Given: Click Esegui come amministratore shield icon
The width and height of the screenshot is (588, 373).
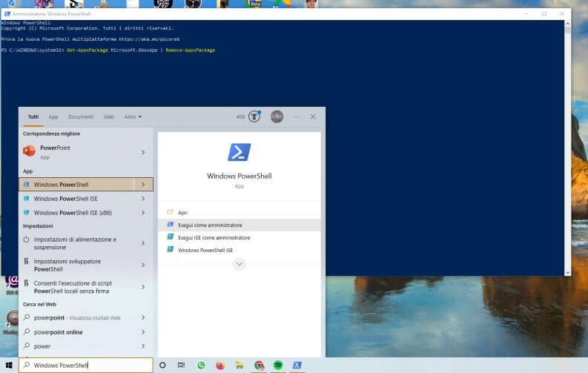Looking at the screenshot, I should coord(171,225).
